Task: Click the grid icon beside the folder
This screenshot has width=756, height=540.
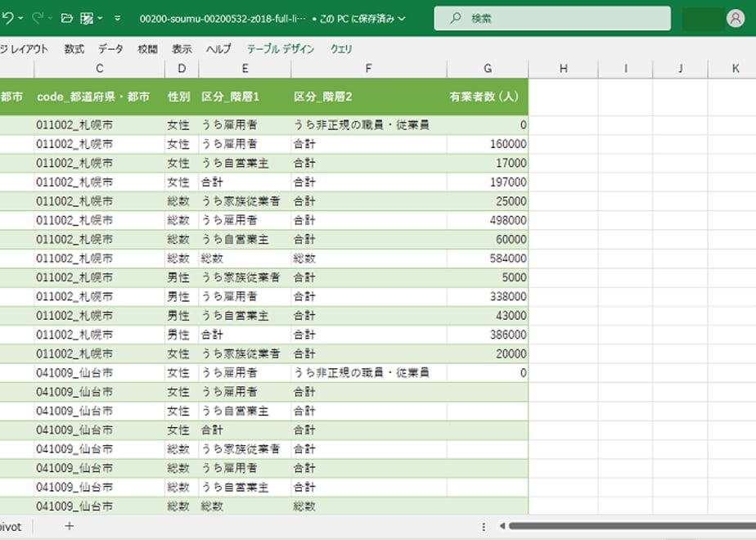Action: (x=87, y=18)
